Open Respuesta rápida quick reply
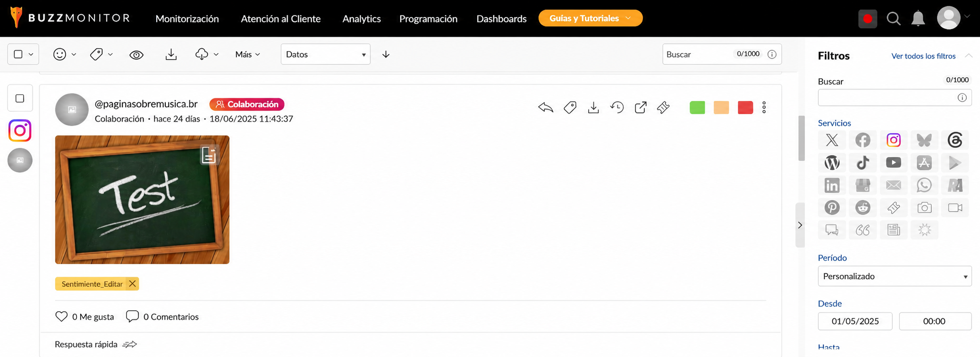The width and height of the screenshot is (980, 357). pos(96,344)
